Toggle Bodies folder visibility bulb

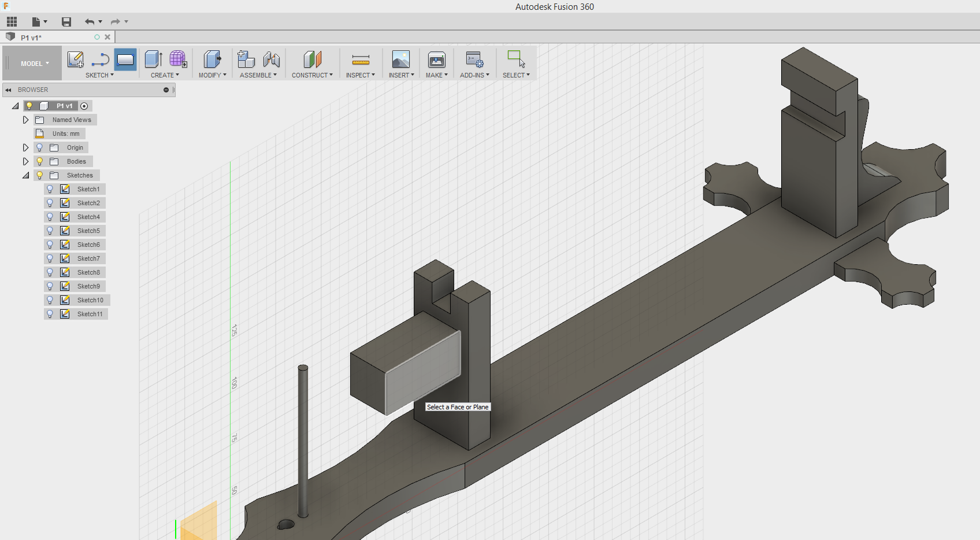(x=39, y=161)
